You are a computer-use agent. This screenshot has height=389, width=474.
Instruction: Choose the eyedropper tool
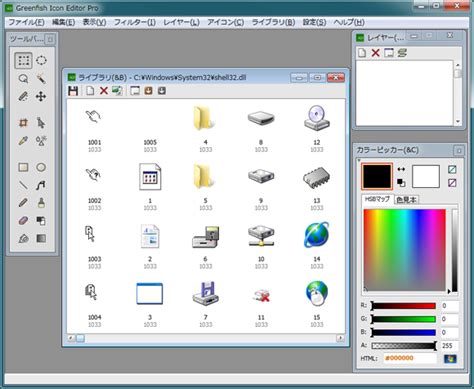tap(23, 141)
